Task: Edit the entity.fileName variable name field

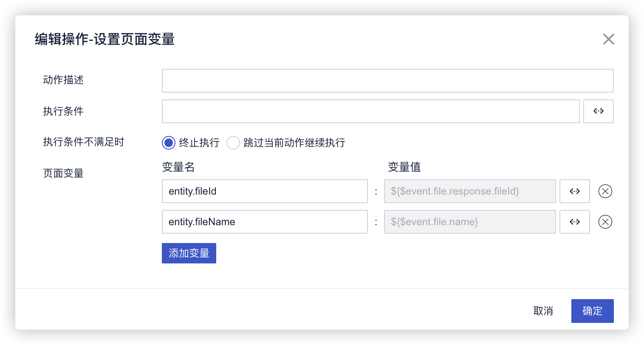Action: coord(264,222)
